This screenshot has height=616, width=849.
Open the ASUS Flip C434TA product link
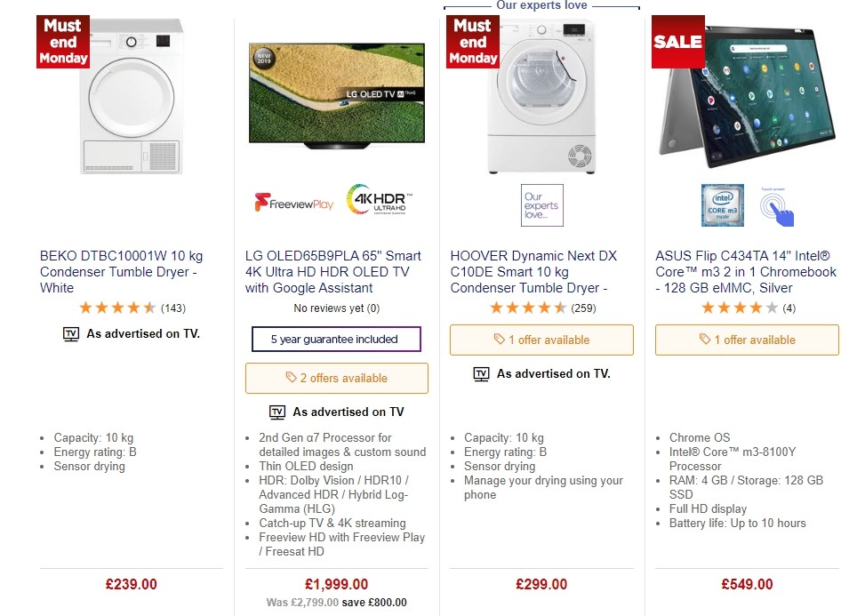(745, 271)
